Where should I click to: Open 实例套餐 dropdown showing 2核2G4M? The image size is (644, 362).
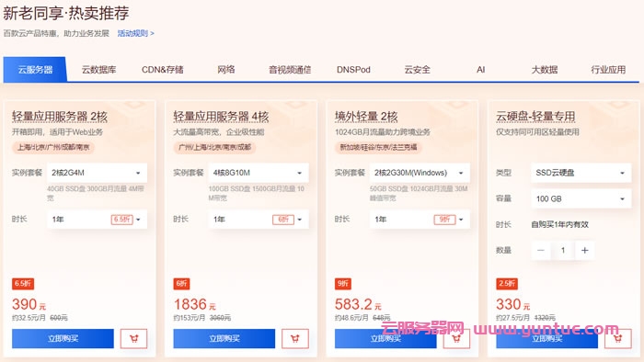click(97, 173)
